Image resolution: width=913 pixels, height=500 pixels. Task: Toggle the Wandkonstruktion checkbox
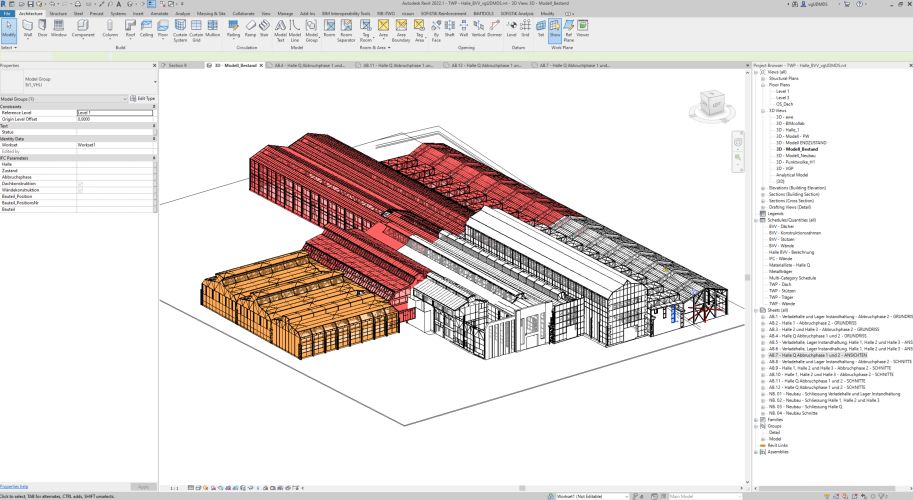pyautogui.click(x=80, y=190)
